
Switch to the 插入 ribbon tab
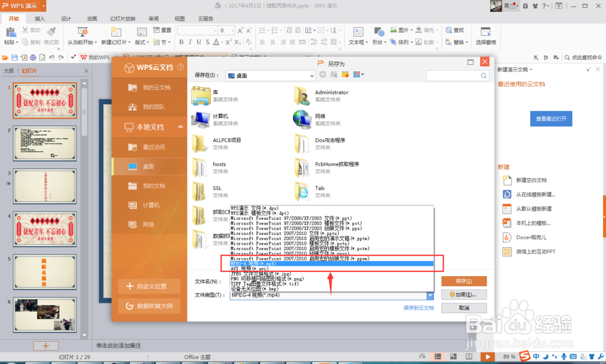40,19
